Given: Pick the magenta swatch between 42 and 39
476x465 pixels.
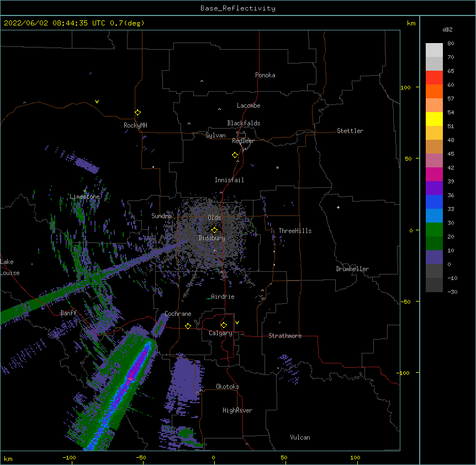Looking at the screenshot, I should coord(434,174).
